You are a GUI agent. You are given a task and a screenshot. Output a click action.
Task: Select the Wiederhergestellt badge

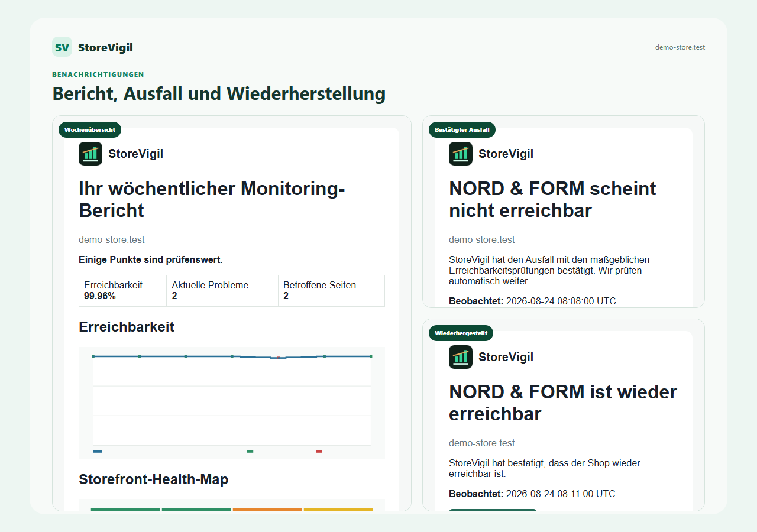(x=461, y=333)
